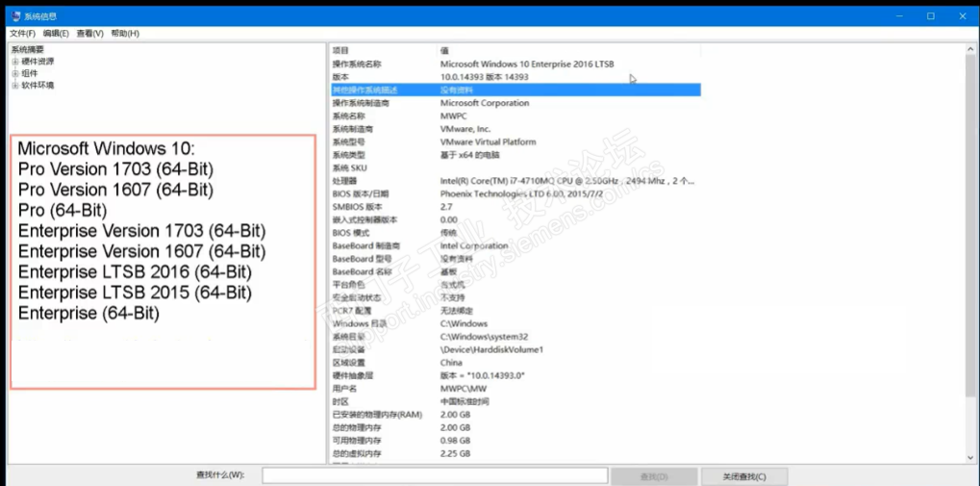Select the highlighted 其他操作系统描述 row

pyautogui.click(x=515, y=90)
